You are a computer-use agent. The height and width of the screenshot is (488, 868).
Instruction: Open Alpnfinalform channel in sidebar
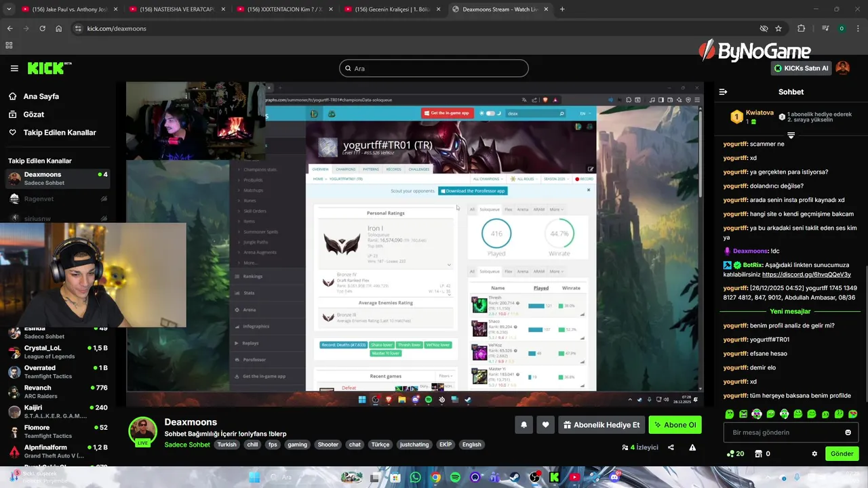point(58,451)
